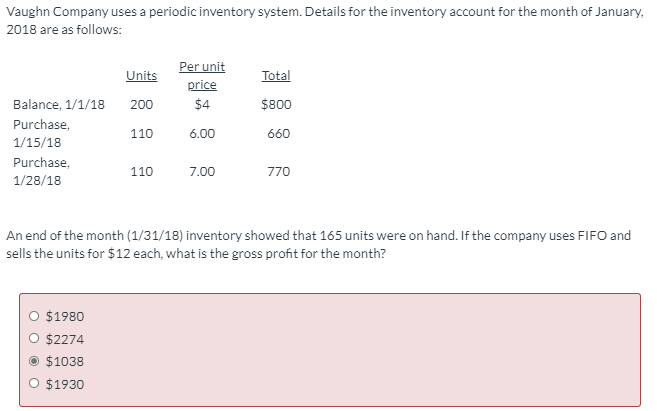Pick the $1930 answer choice
657x411 pixels.
coord(34,383)
